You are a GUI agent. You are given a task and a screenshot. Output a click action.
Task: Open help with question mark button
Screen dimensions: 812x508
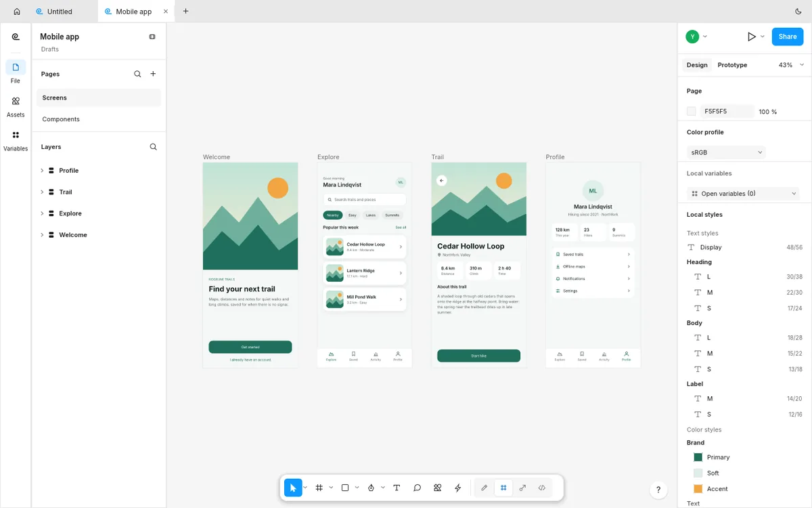click(x=658, y=490)
